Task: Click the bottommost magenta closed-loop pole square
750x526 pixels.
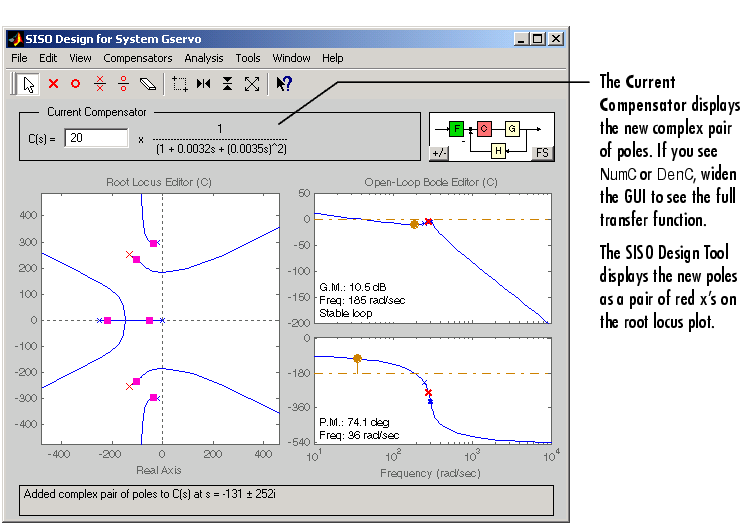Action: click(153, 397)
